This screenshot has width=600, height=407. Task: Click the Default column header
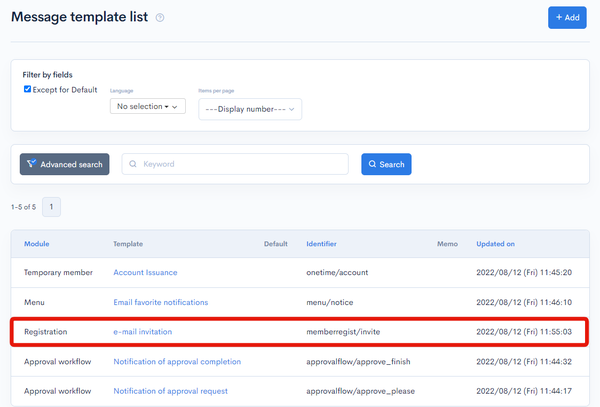point(276,244)
